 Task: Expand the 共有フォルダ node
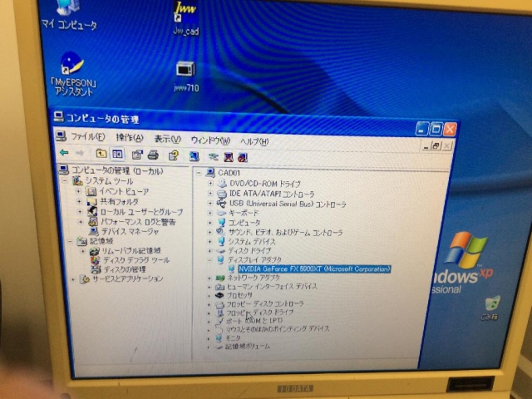79,202
